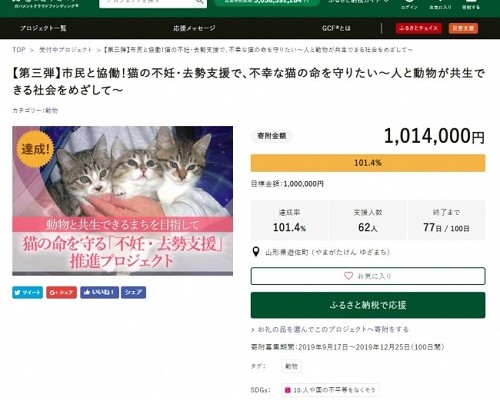
Task: Click the blue Facebook シェア button
Action: click(133, 292)
